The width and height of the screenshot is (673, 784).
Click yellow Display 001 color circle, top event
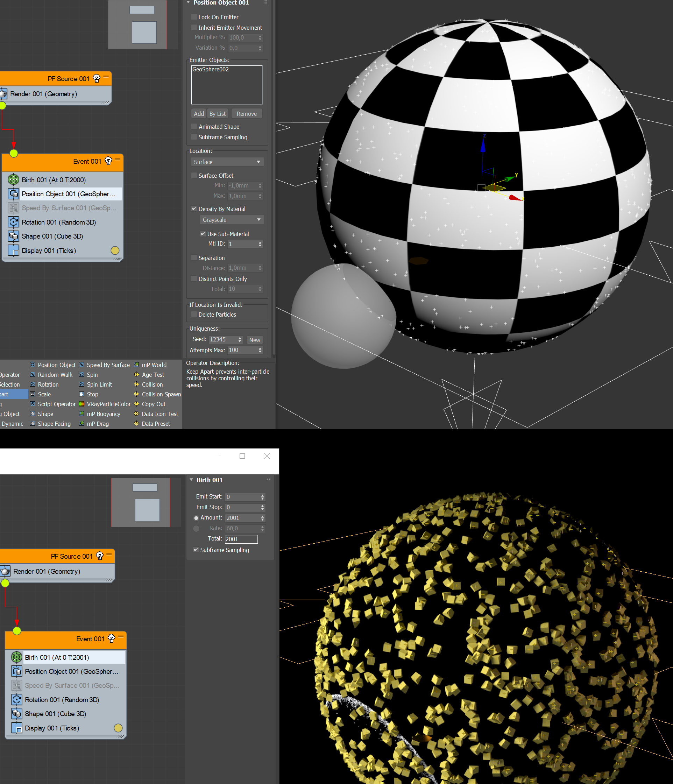(115, 250)
